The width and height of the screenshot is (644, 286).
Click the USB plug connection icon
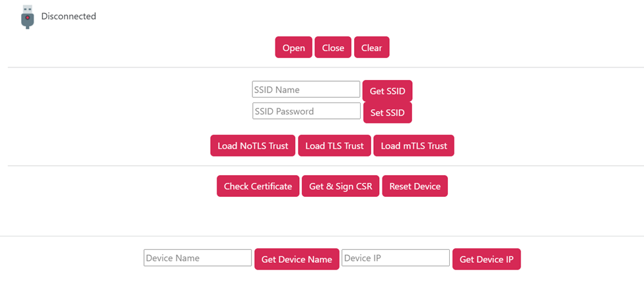(28, 17)
